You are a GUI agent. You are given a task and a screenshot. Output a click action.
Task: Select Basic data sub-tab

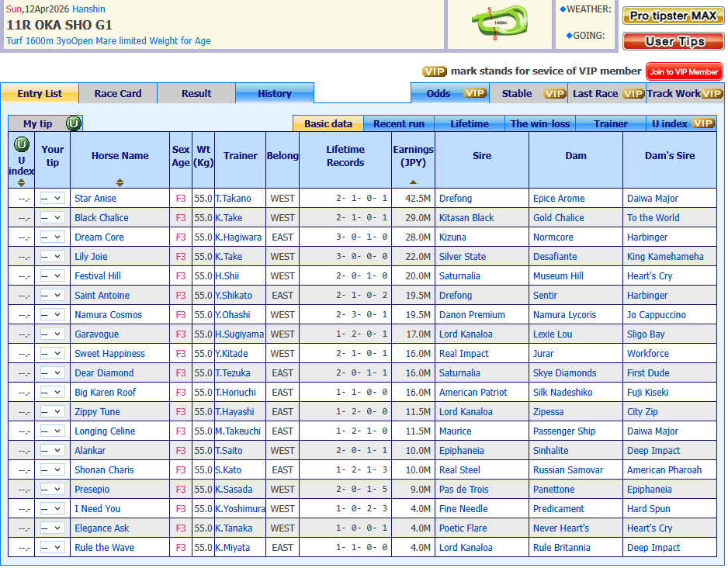[x=328, y=124]
